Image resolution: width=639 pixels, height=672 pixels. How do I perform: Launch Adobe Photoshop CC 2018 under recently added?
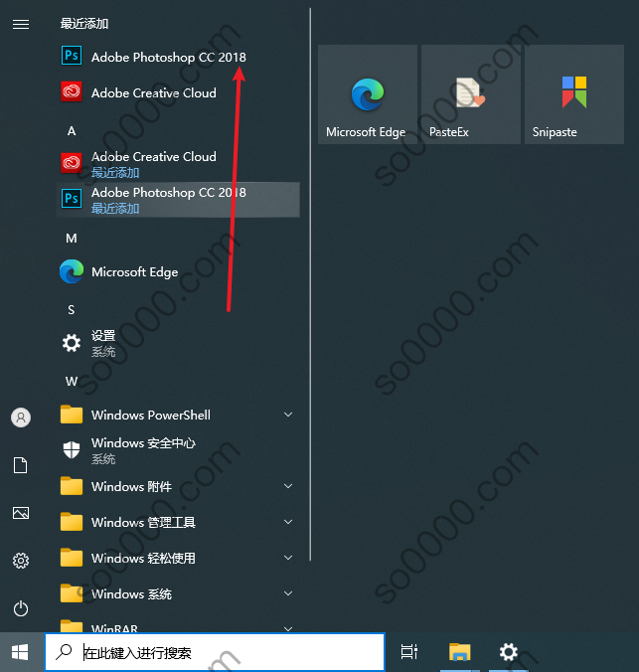point(178,57)
